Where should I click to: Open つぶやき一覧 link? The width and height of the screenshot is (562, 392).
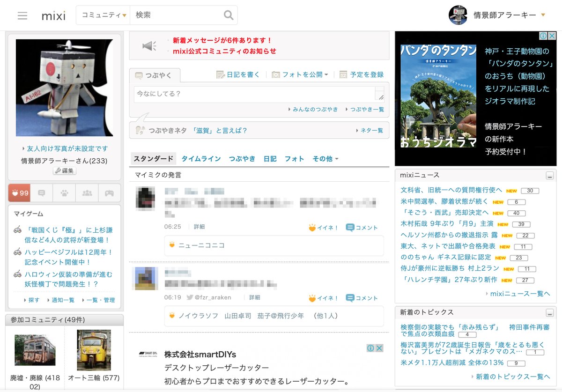(367, 109)
